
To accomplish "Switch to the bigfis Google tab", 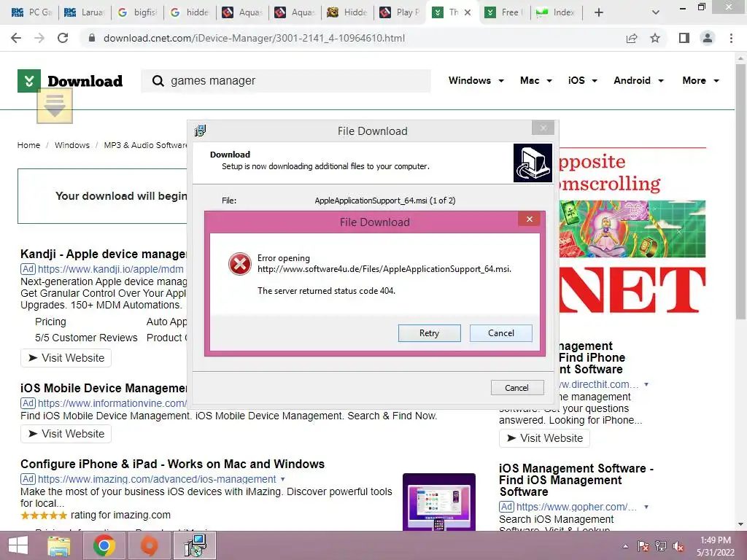I will [136, 12].
